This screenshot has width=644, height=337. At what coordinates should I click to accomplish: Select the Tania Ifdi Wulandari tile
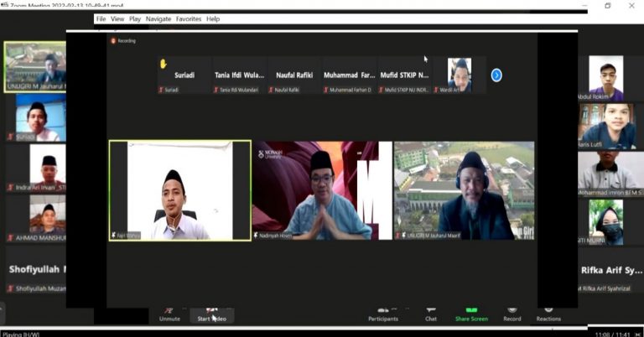pos(240,75)
